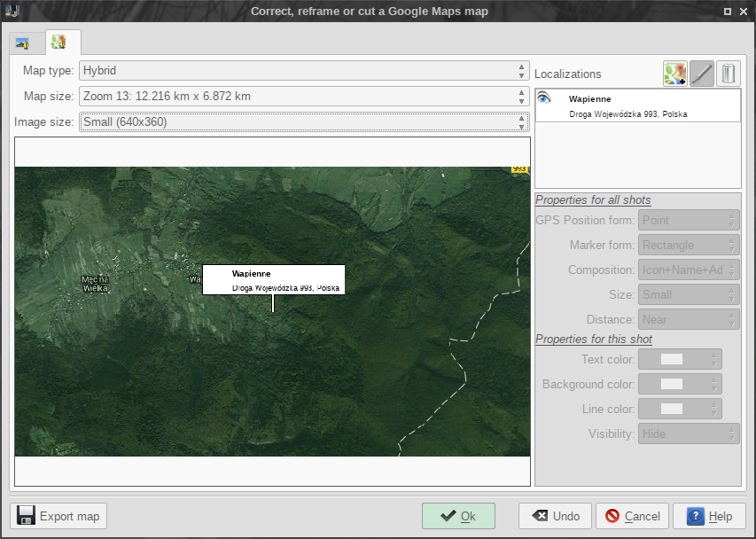Screen dimensions: 756x539
Task: Maximize the dialog window
Action: point(728,12)
